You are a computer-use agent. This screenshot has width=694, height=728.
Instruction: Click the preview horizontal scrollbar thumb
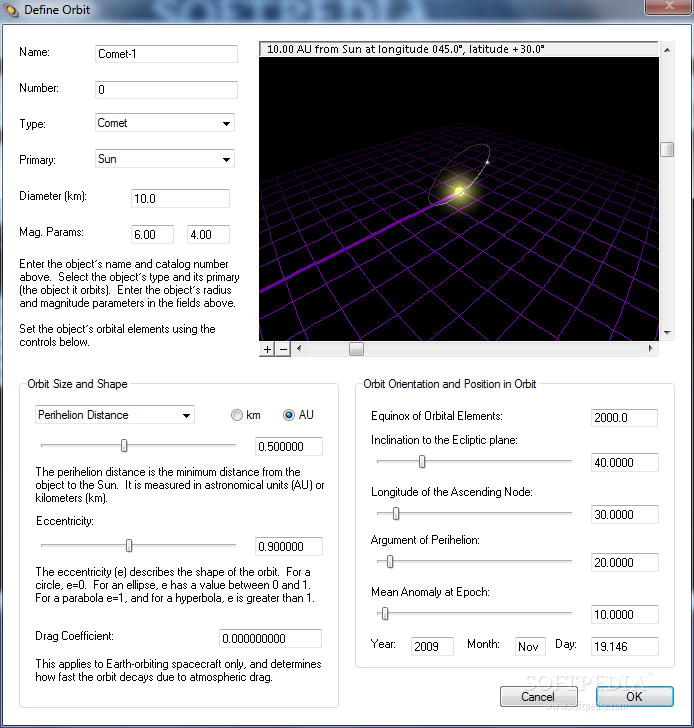point(356,349)
